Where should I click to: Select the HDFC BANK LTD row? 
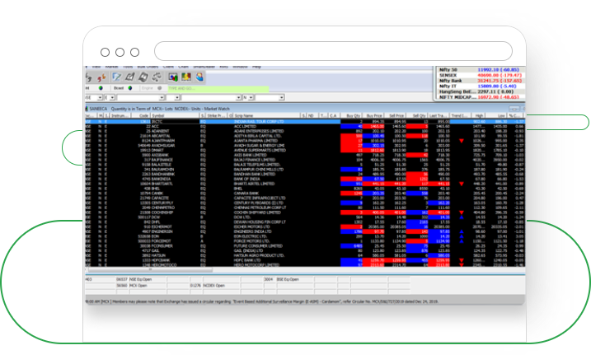coord(305,260)
